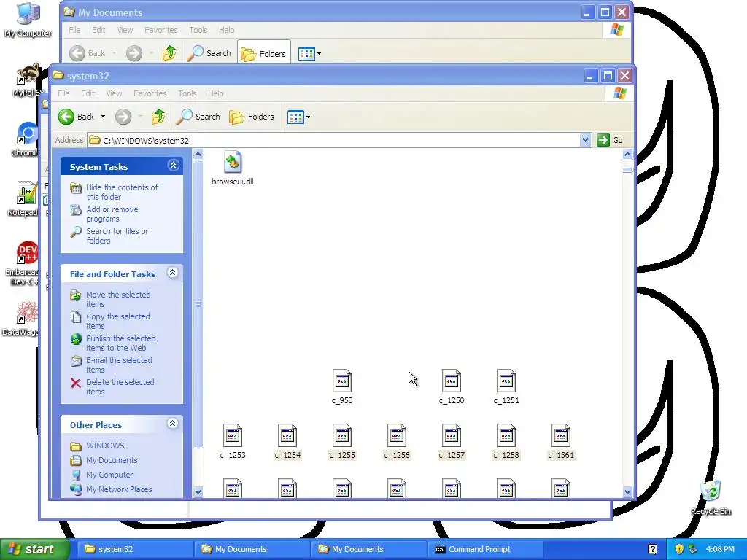The width and height of the screenshot is (747, 560).
Task: Click file list scrollbar down arrow
Action: (x=627, y=491)
